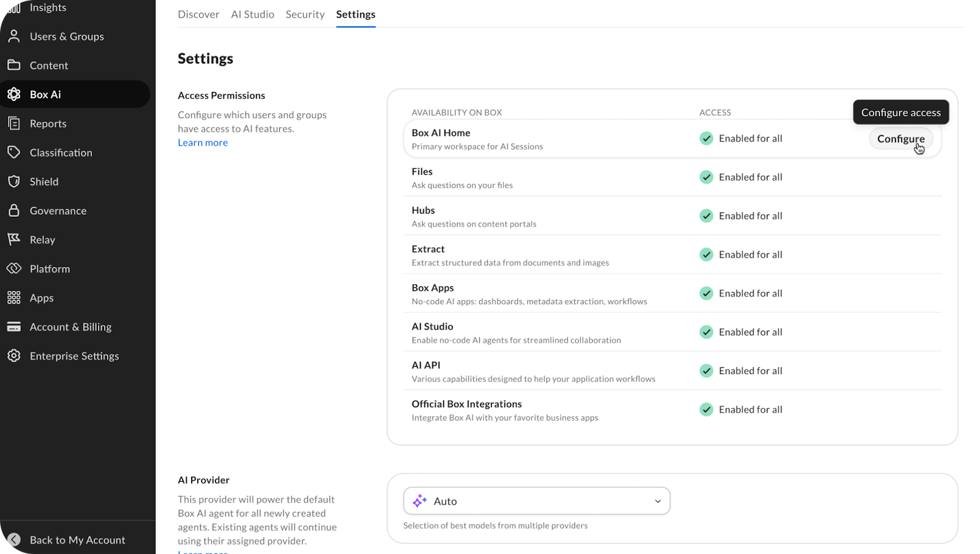980x554 pixels.
Task: Open the Security tab
Action: pyautogui.click(x=305, y=14)
